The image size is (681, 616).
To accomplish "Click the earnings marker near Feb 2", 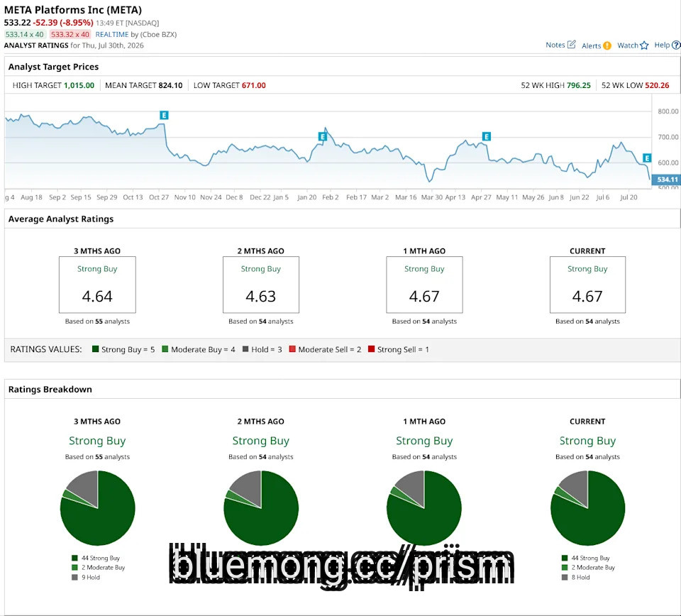I will [x=322, y=137].
